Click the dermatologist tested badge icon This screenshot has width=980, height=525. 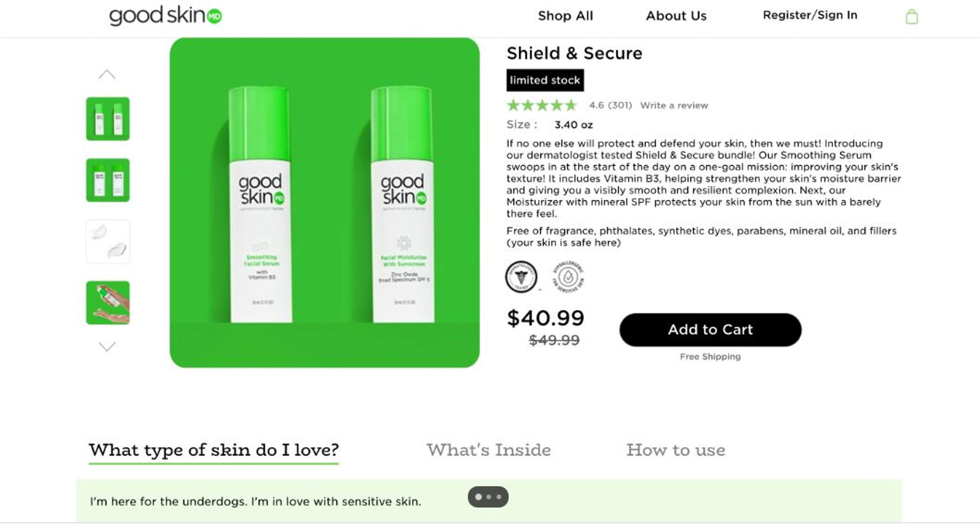(x=521, y=276)
